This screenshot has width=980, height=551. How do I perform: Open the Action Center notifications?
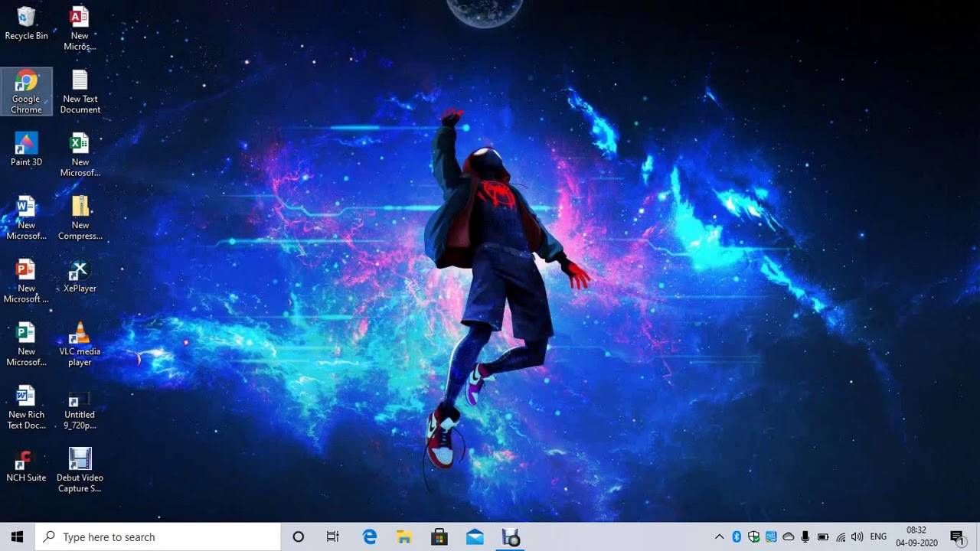(957, 536)
